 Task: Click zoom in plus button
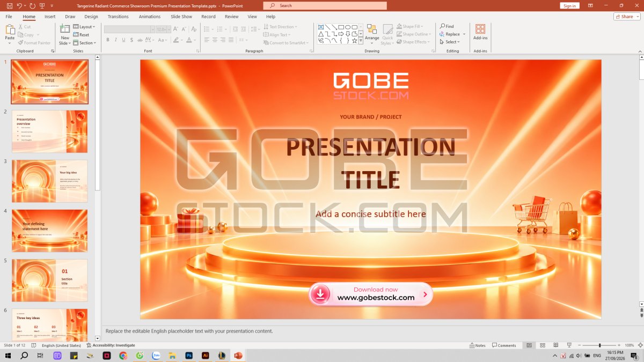(619, 345)
